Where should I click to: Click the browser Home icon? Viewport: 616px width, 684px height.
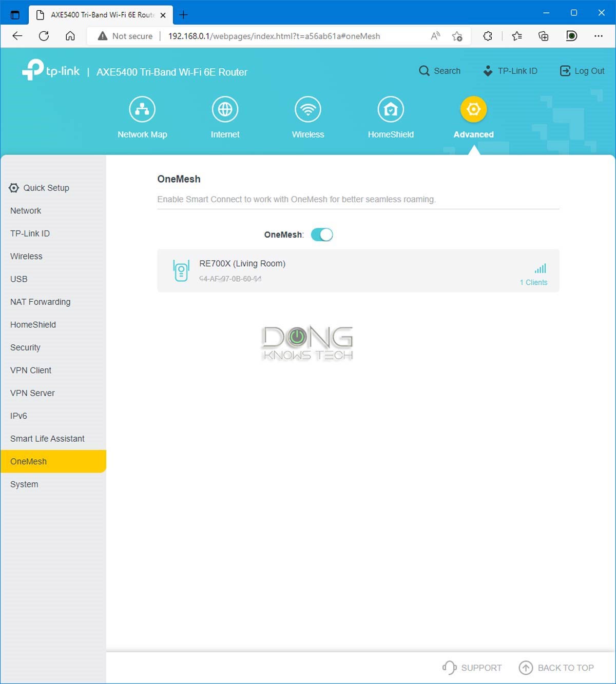70,36
